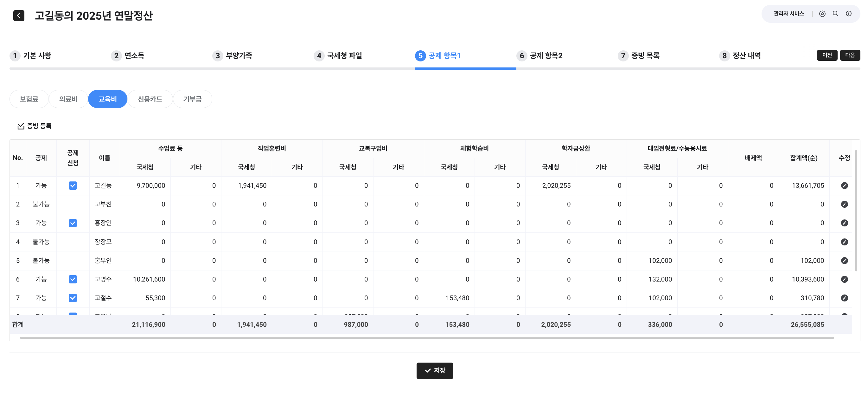Click the 증빙 등록 checkmark icon
This screenshot has width=868, height=399.
click(x=21, y=126)
